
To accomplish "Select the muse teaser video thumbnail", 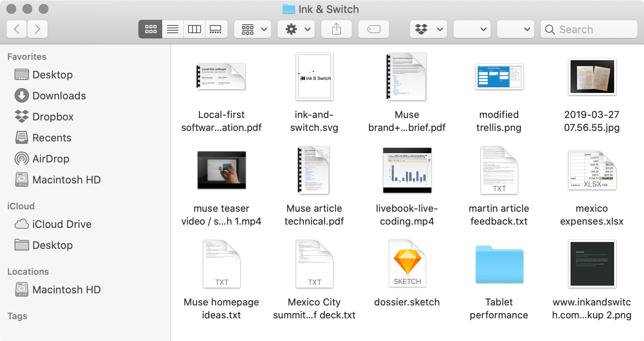I will (222, 170).
